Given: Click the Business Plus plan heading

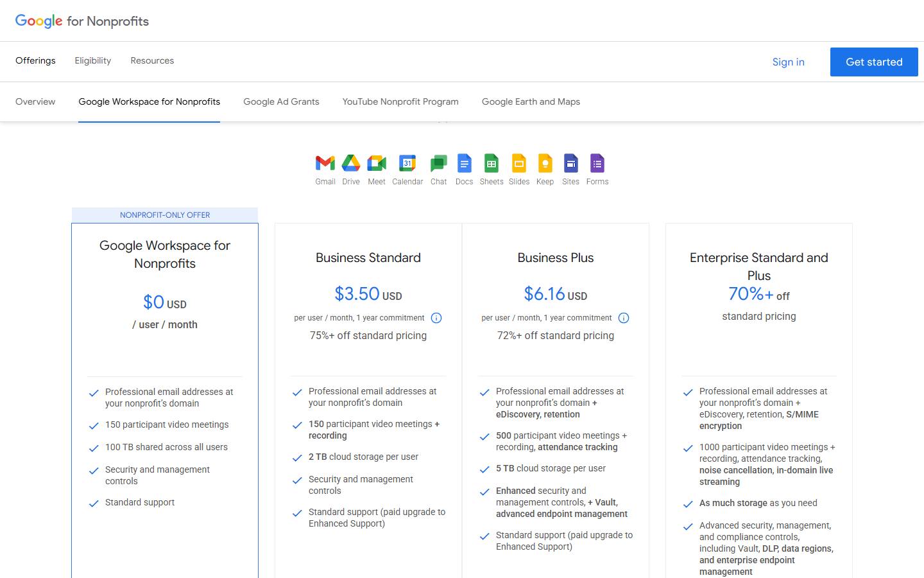Looking at the screenshot, I should coord(556,258).
